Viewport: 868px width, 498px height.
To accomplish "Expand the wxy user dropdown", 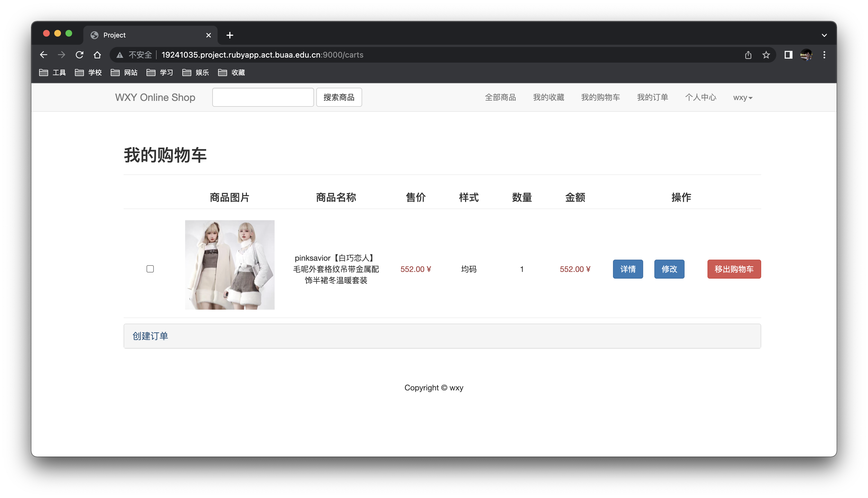I will click(x=742, y=98).
